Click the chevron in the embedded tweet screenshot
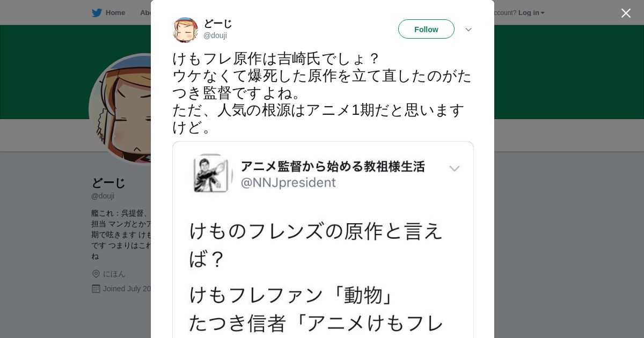Viewport: 644px width, 338px height. point(454,169)
